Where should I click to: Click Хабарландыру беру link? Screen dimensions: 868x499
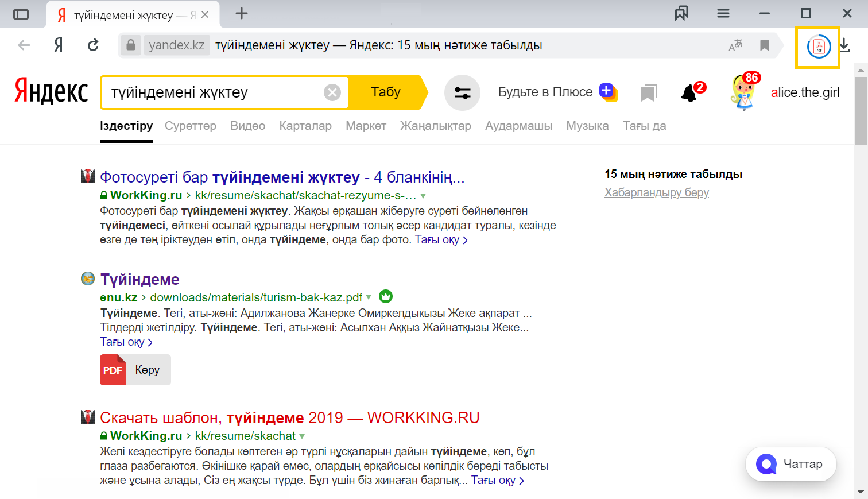pyautogui.click(x=657, y=192)
